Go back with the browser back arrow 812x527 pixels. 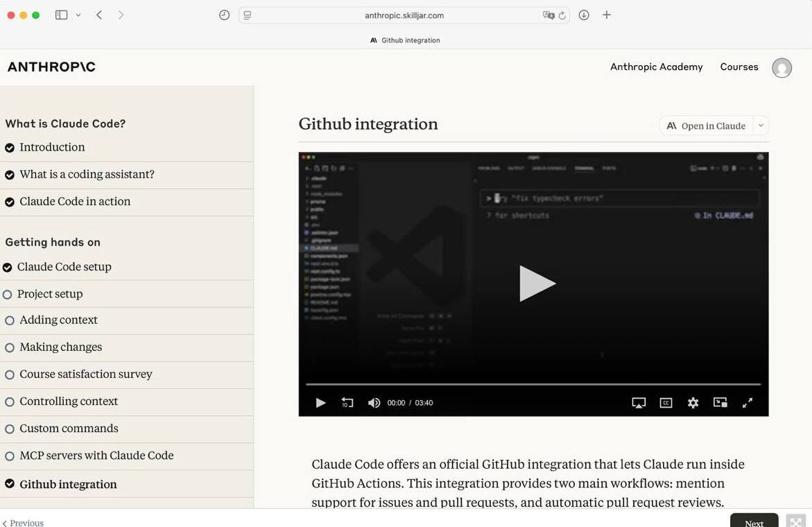99,15
